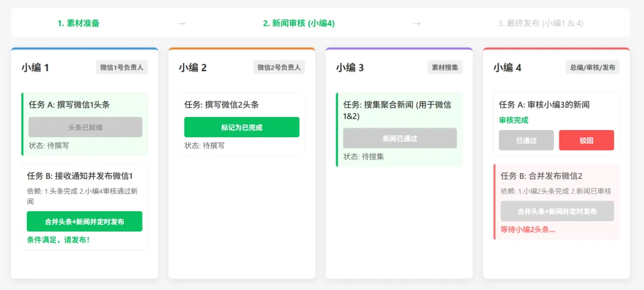644x290 pixels.
Task: Click the red 等待小编2头条... status text
Action: 528,230
